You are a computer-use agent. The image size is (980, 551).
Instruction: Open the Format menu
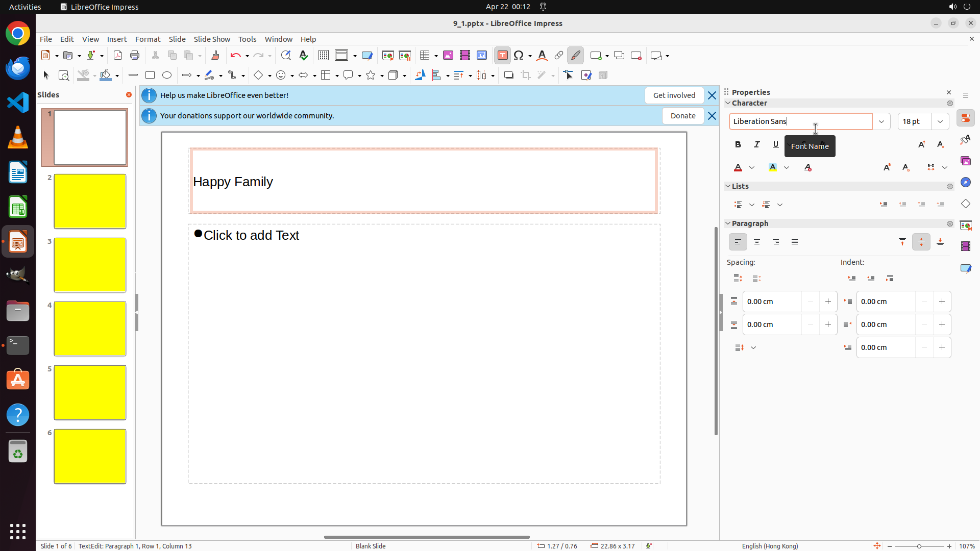coord(148,39)
